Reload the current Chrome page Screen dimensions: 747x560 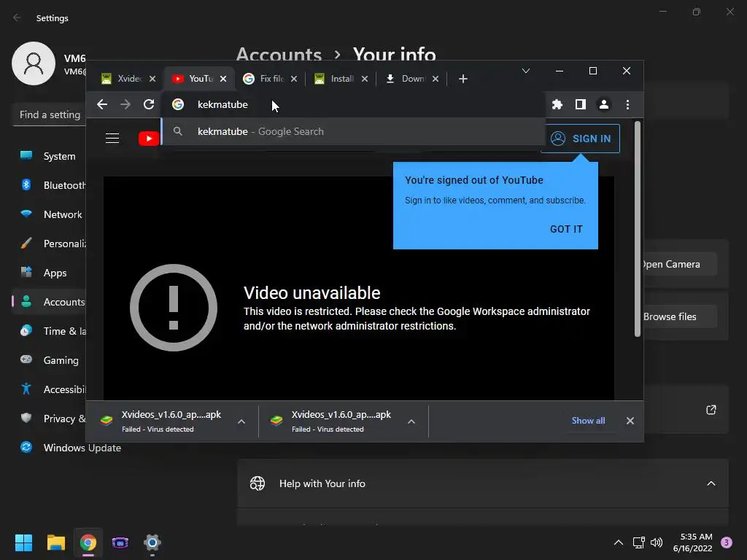[x=149, y=104]
